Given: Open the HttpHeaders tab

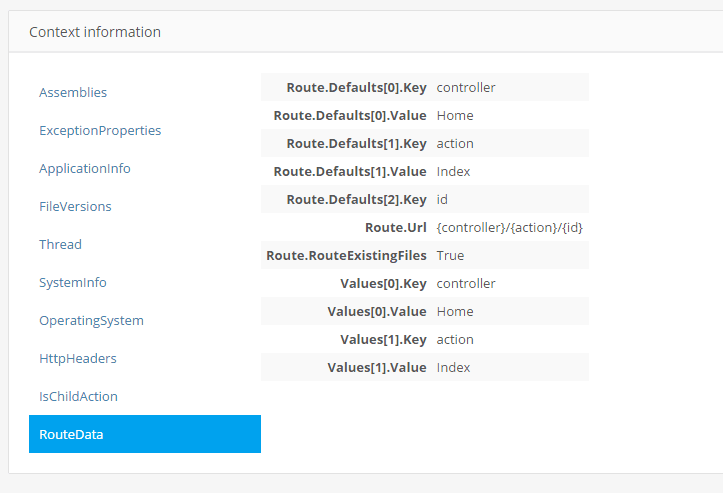Looking at the screenshot, I should click(78, 358).
